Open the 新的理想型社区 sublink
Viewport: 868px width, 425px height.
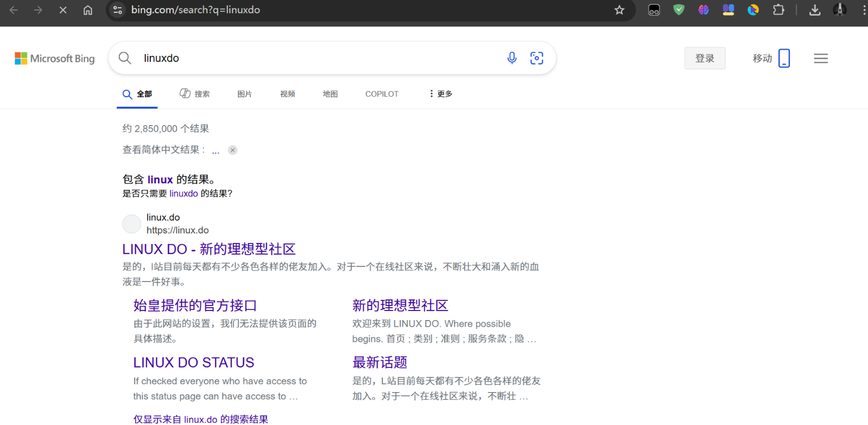coord(400,305)
